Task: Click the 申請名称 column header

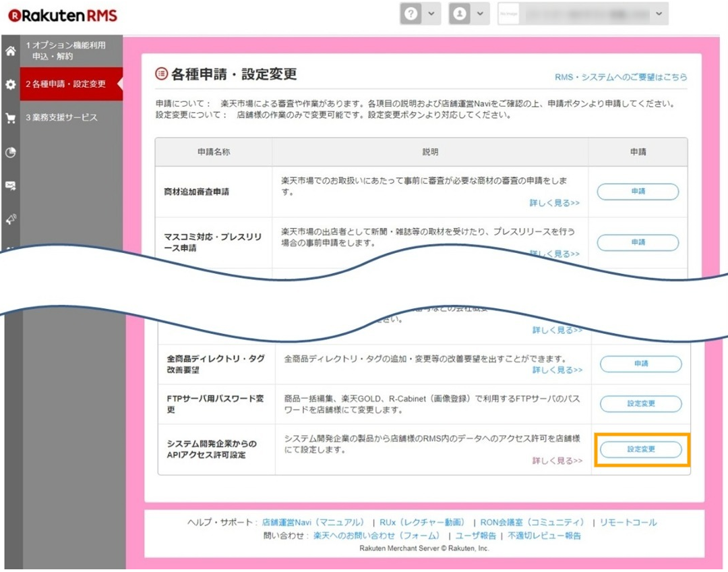Action: pos(214,152)
